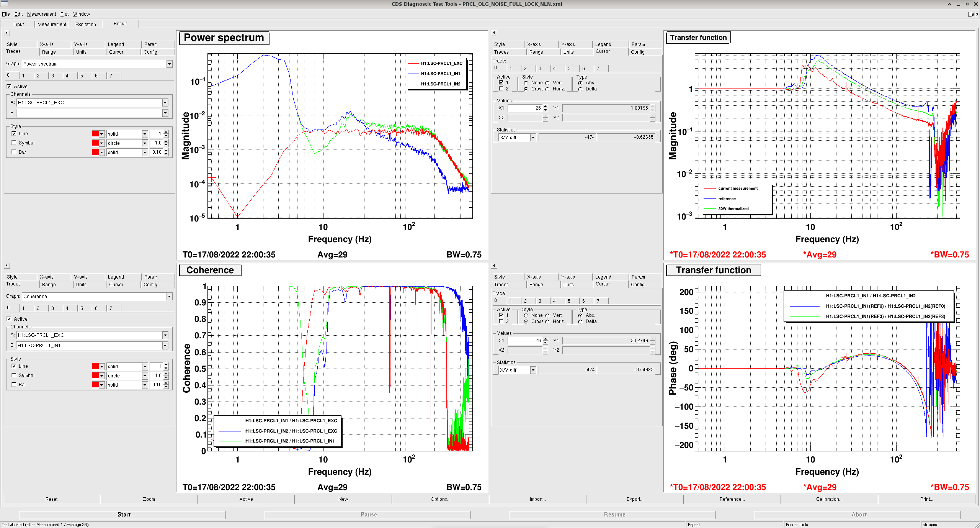The image size is (980, 528).
Task: Enable the Symbol style checkbox
Action: point(14,143)
